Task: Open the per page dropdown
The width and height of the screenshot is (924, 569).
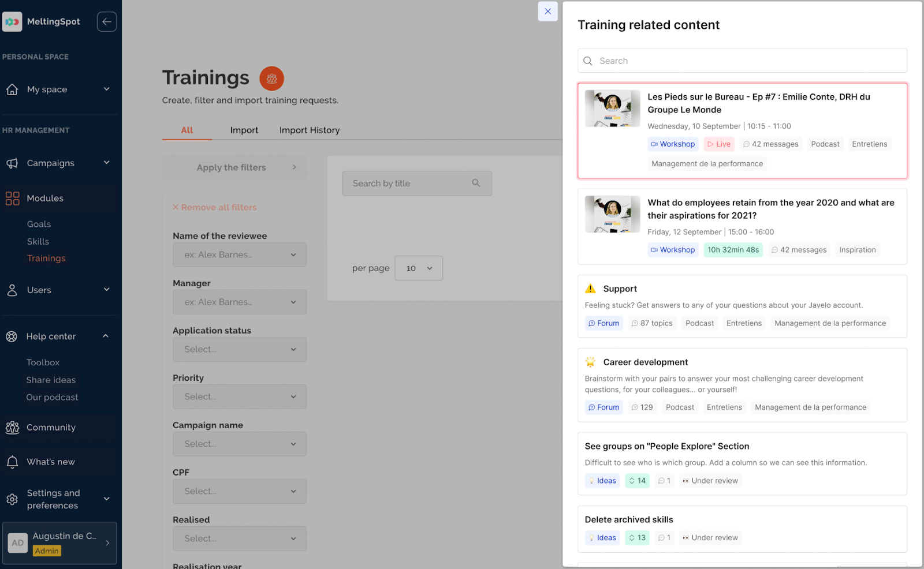Action: [x=419, y=268]
